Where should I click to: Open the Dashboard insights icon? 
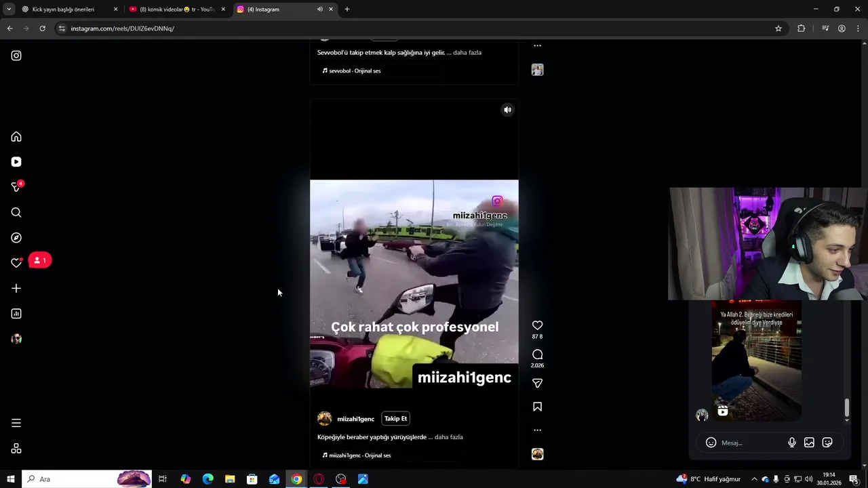point(16,314)
